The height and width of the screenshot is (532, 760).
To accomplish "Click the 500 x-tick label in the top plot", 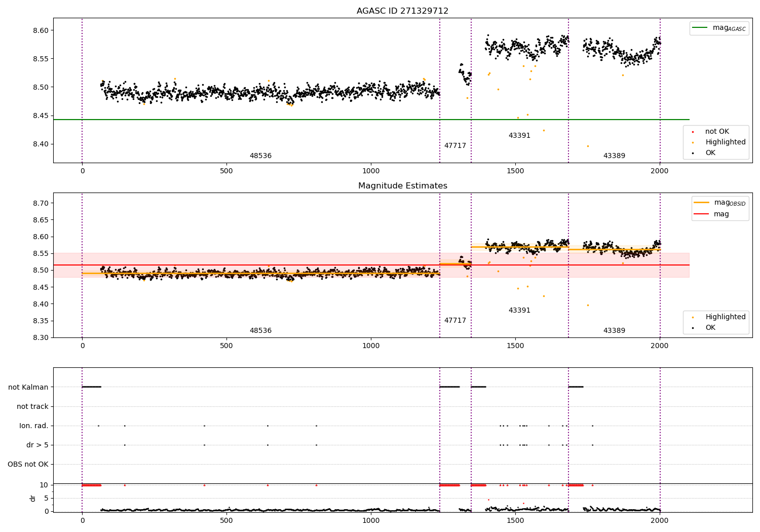I will [226, 171].
